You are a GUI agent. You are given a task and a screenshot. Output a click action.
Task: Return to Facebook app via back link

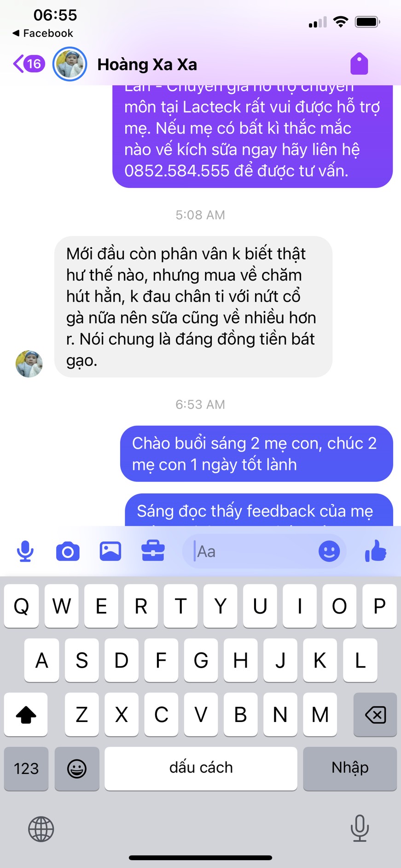pos(42,33)
